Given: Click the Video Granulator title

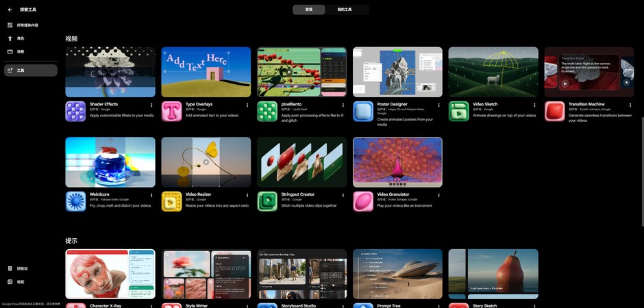Looking at the screenshot, I should (393, 194).
